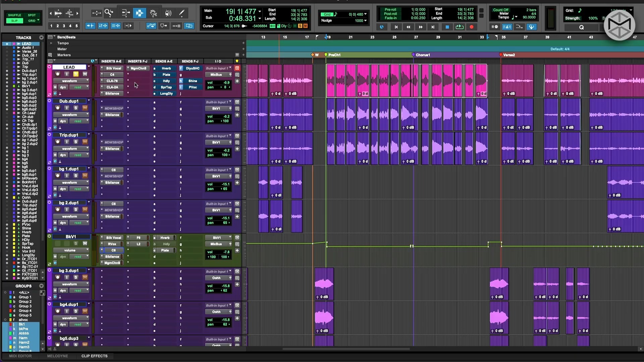
Task: Open BkV1 track view volume dropdown
Action: tap(71, 250)
